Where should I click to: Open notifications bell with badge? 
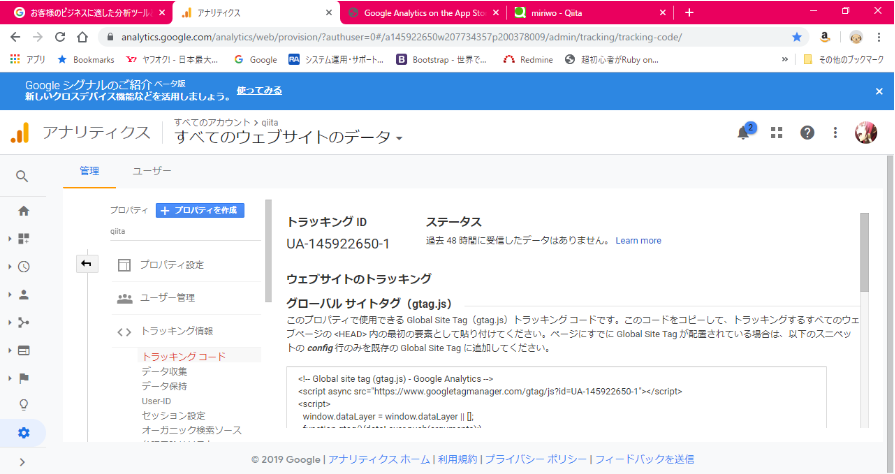tap(744, 132)
